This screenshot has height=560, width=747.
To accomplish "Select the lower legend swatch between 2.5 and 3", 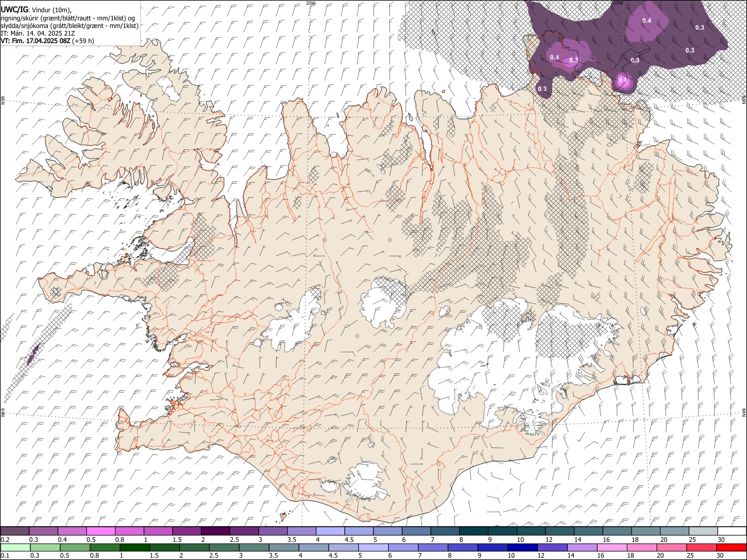I will click(224, 547).
